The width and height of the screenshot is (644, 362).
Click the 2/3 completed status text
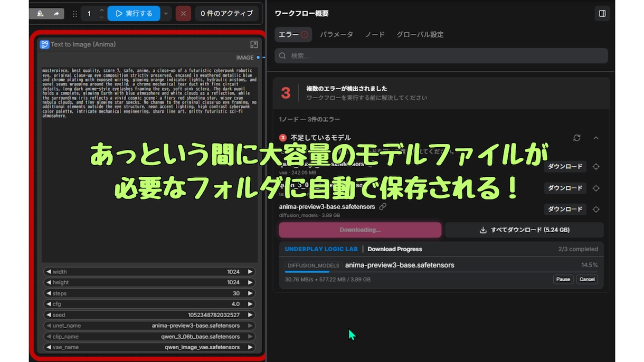578,249
